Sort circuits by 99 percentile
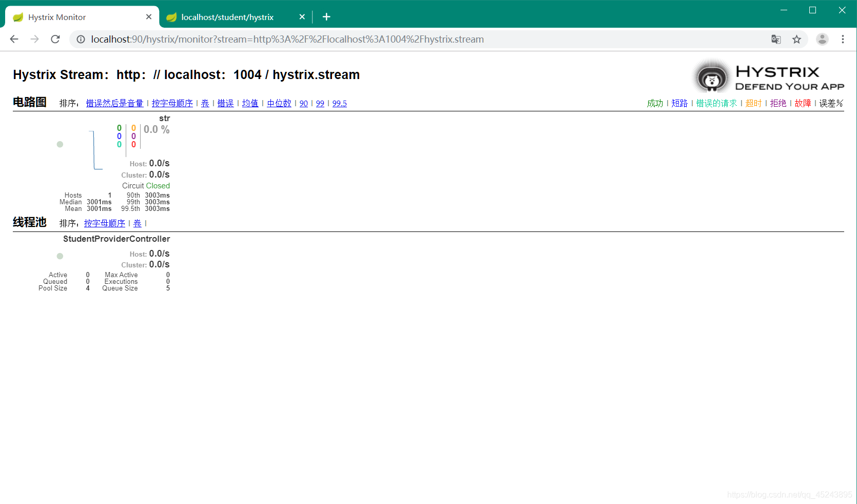 (x=320, y=103)
